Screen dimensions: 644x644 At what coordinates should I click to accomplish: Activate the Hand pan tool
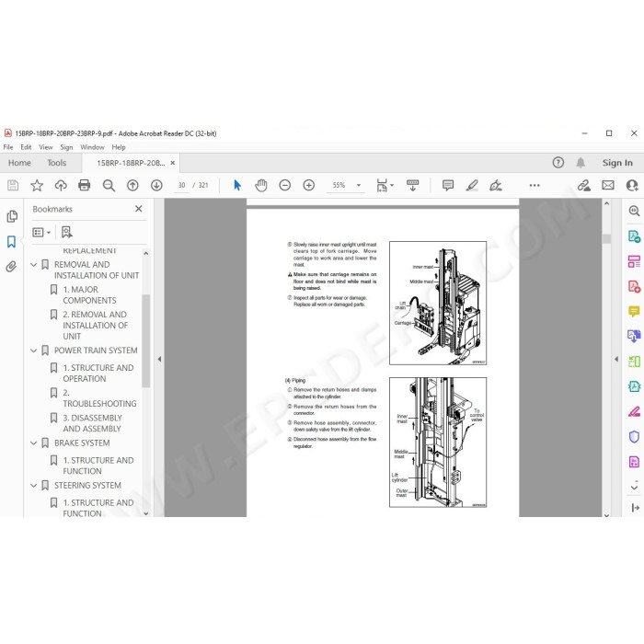coord(260,185)
